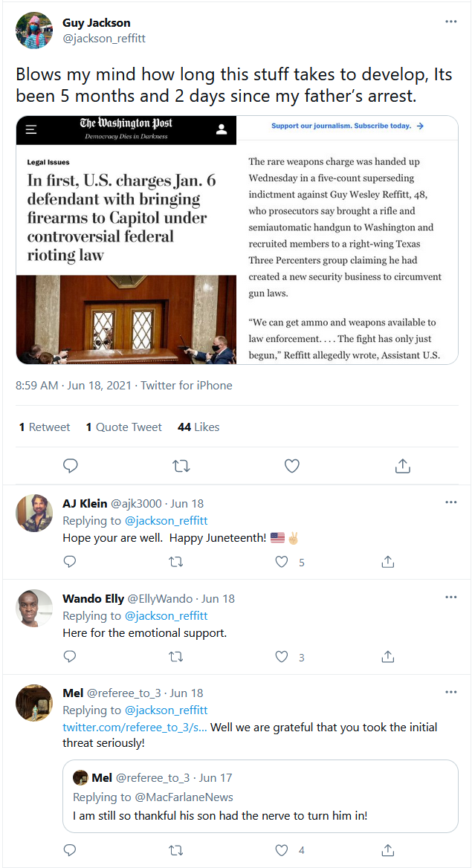Open more options on Mel's reply
Viewport: 475px width, 868px height.
pos(451,693)
